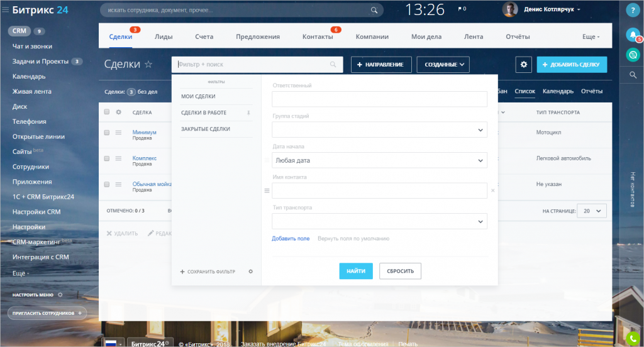Switch to the Компании tab
Image resolution: width=644 pixels, height=347 pixels.
point(372,36)
